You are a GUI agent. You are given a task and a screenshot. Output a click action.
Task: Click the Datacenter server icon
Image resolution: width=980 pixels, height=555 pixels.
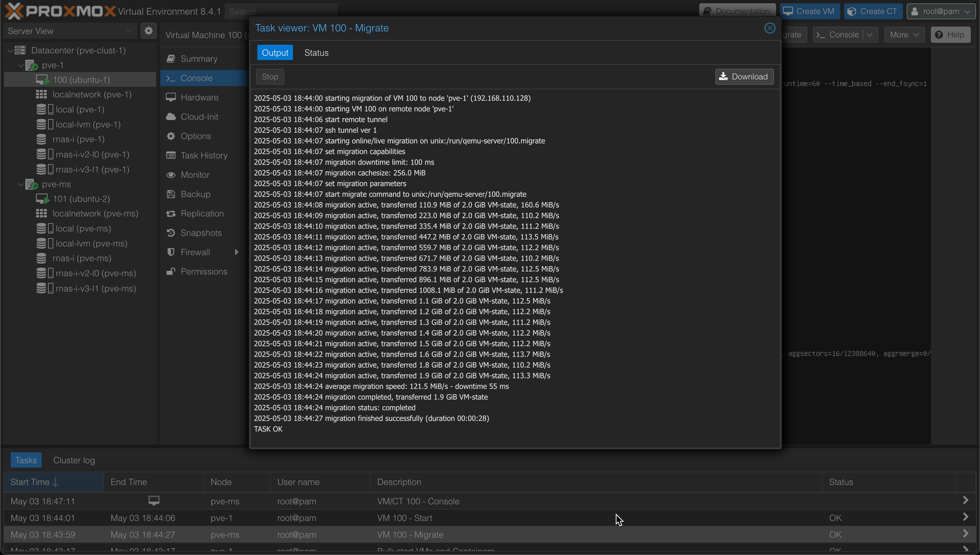20,50
